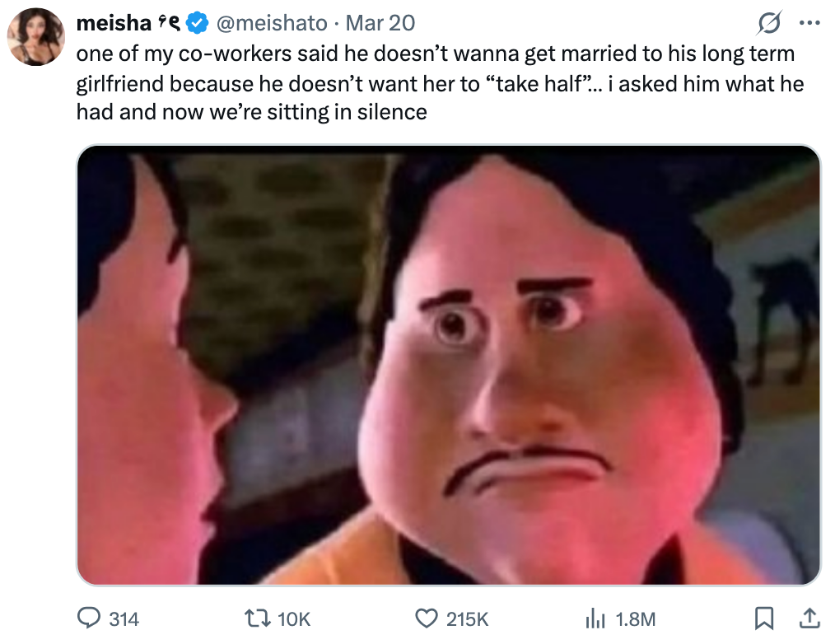Click the 314 replies count
835x644 pixels.
pos(124,618)
